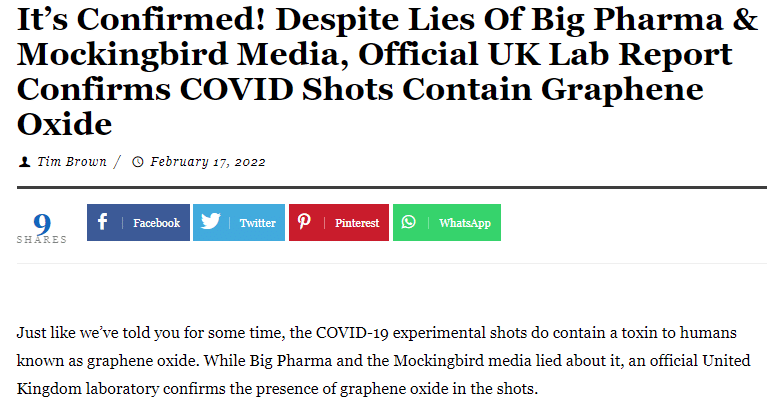Click the February 17, 2022 date

click(x=208, y=162)
